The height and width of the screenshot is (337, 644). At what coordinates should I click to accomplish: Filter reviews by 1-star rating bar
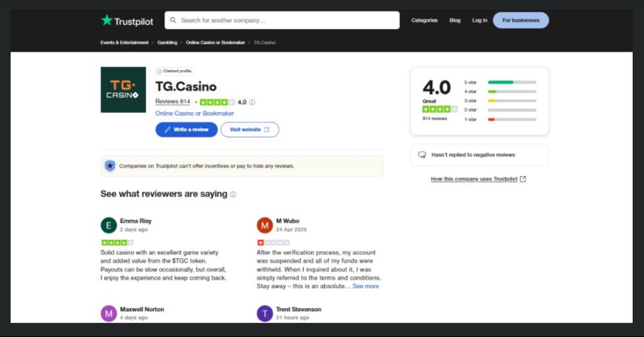point(511,119)
